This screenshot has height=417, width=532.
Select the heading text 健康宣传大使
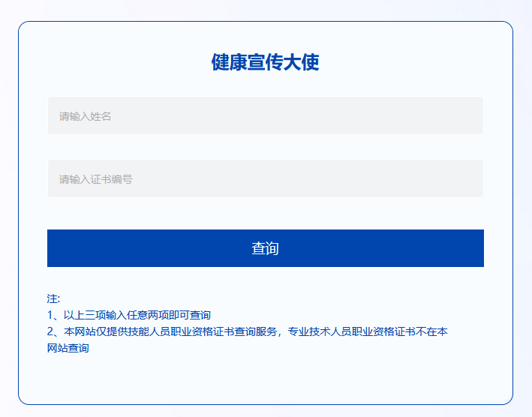coord(266,62)
